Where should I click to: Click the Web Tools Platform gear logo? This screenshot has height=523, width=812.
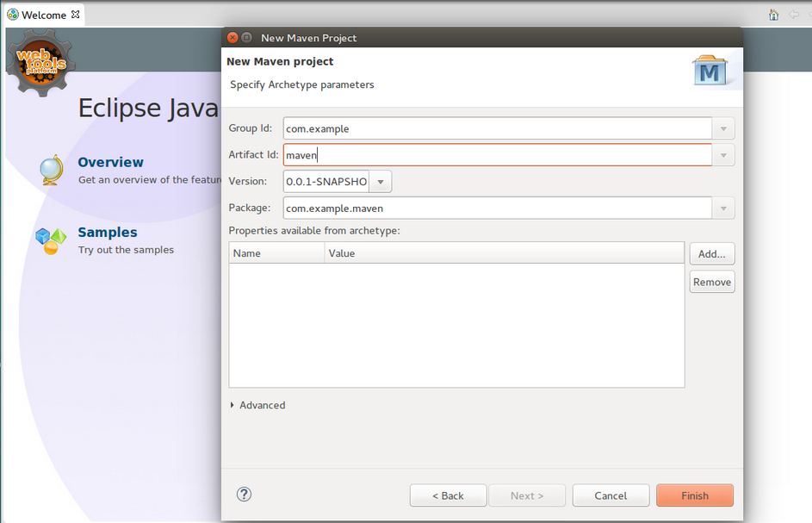41,63
